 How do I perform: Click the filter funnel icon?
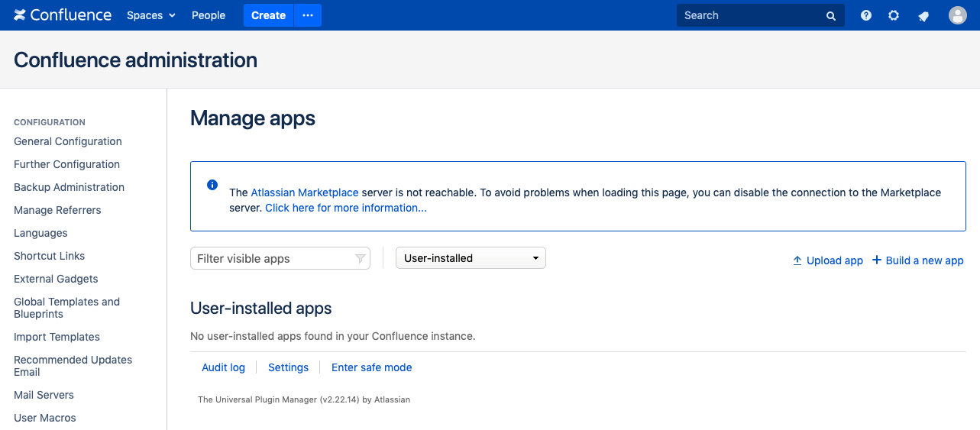click(360, 259)
